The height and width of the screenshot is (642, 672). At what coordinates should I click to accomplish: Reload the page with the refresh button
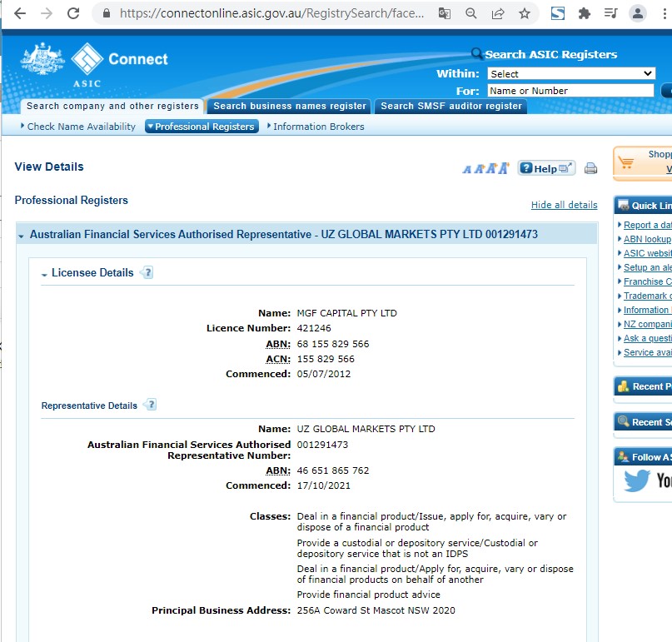tap(73, 13)
